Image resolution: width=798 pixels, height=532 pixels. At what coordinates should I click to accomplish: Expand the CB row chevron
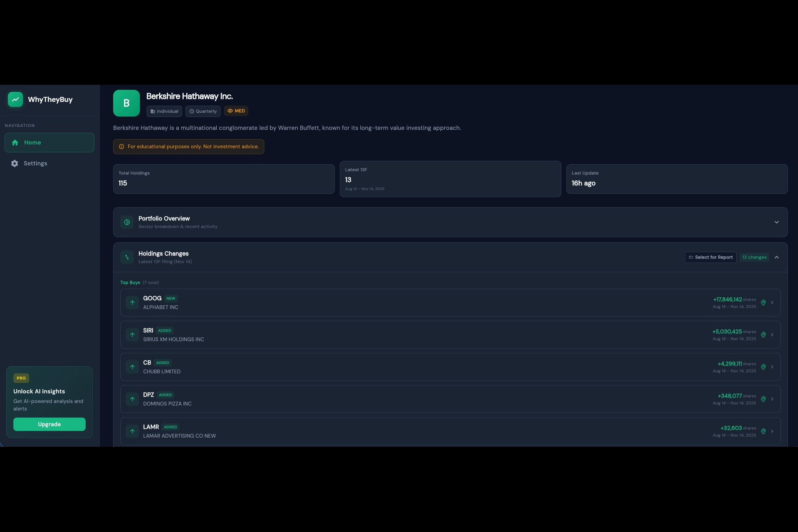[772, 367]
